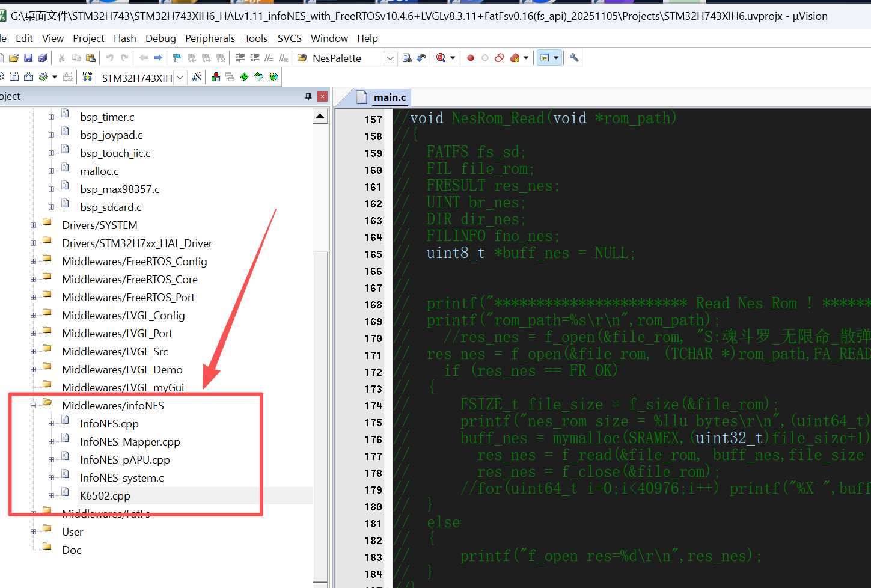
Task: Navigate forwards with the right arrow icon
Action: 158,58
